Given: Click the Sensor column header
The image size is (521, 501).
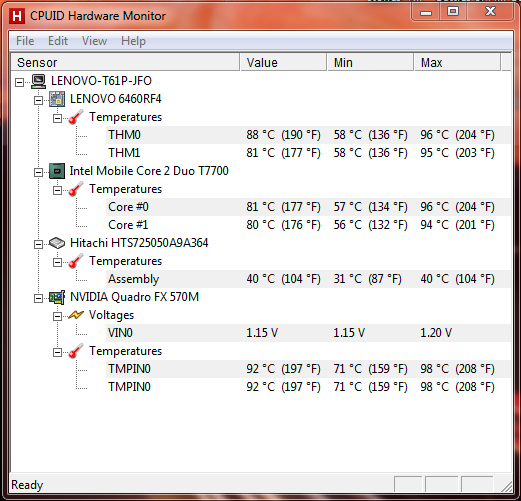Looking at the screenshot, I should point(125,62).
